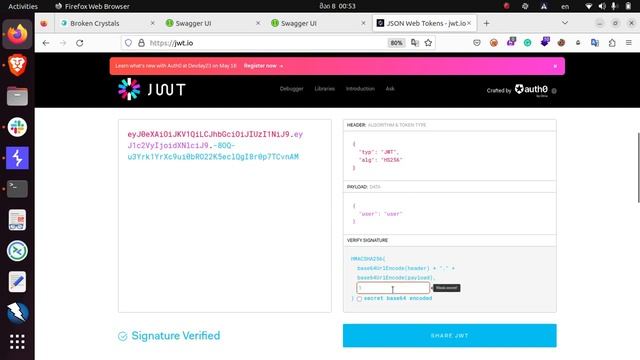Image resolution: width=640 pixels, height=360 pixels.
Task: Click the Share JWT button
Action: tap(449, 336)
